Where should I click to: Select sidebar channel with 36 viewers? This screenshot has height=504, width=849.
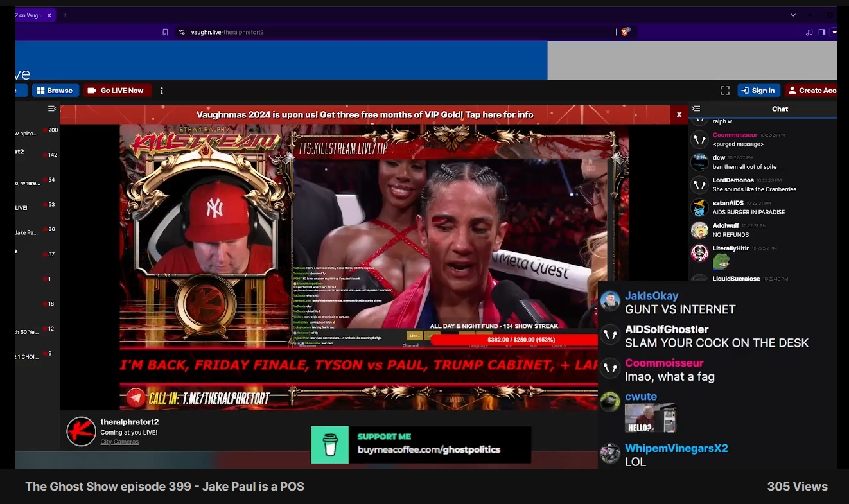(37, 229)
